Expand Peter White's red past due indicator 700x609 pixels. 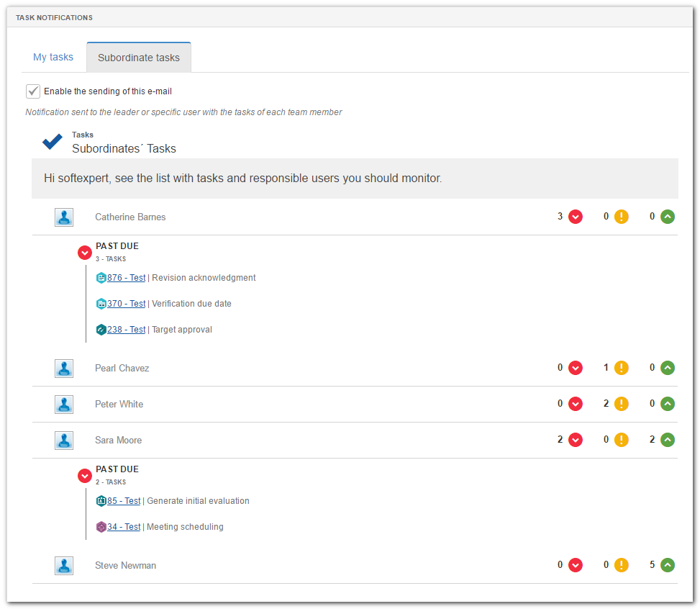[575, 404]
